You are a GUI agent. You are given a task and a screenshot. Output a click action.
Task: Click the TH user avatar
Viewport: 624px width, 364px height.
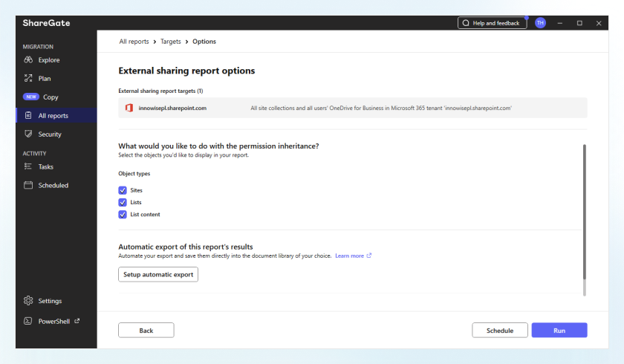(x=540, y=23)
